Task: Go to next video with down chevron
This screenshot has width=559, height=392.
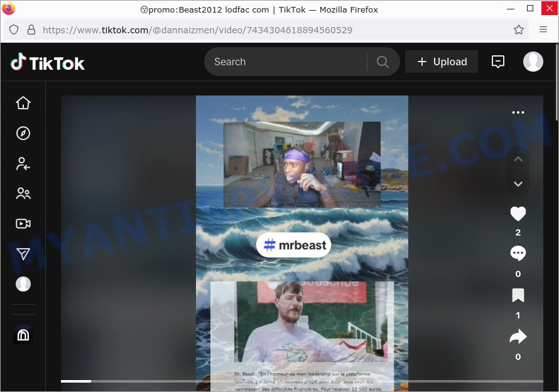Action: click(x=518, y=183)
